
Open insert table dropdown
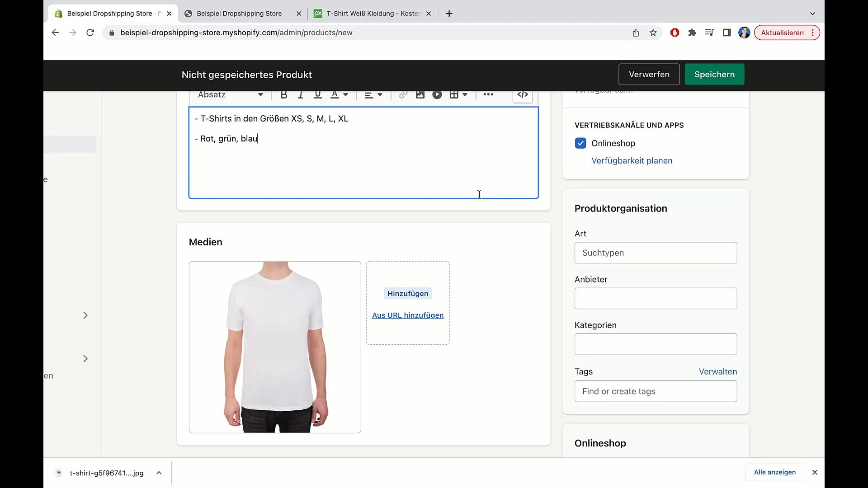[458, 95]
